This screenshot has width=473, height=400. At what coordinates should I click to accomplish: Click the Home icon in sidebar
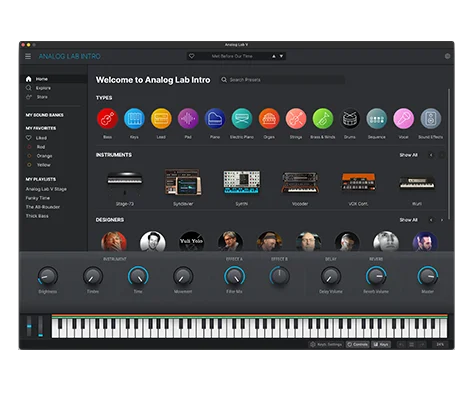(x=29, y=79)
